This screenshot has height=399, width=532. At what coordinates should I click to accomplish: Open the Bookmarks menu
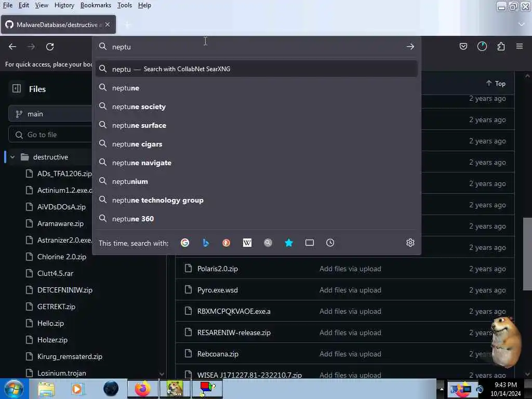pyautogui.click(x=96, y=5)
